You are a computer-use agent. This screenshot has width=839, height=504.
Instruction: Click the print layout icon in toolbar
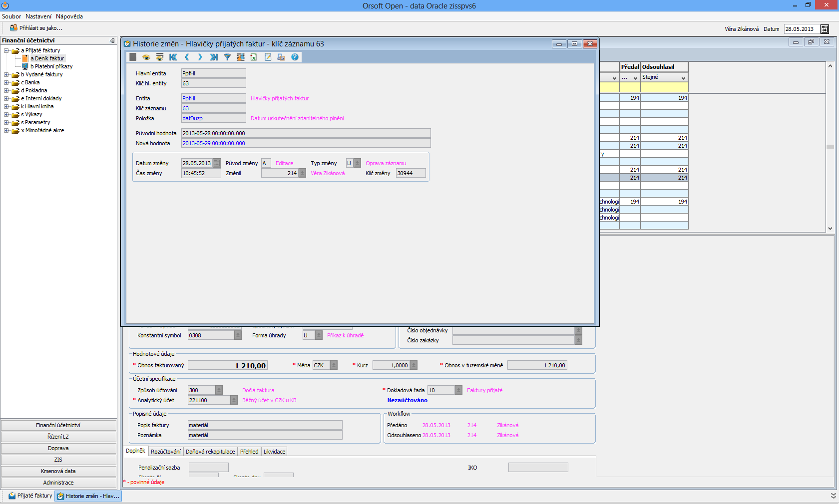click(281, 57)
